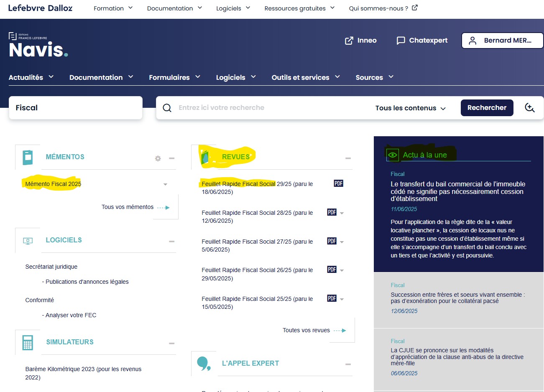The width and height of the screenshot is (544, 392).
Task: Open Publications d'annonces légales
Action: (x=87, y=282)
